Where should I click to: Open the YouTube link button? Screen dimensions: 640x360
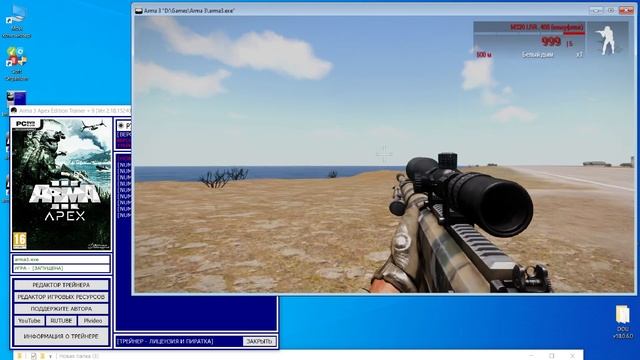click(x=29, y=321)
